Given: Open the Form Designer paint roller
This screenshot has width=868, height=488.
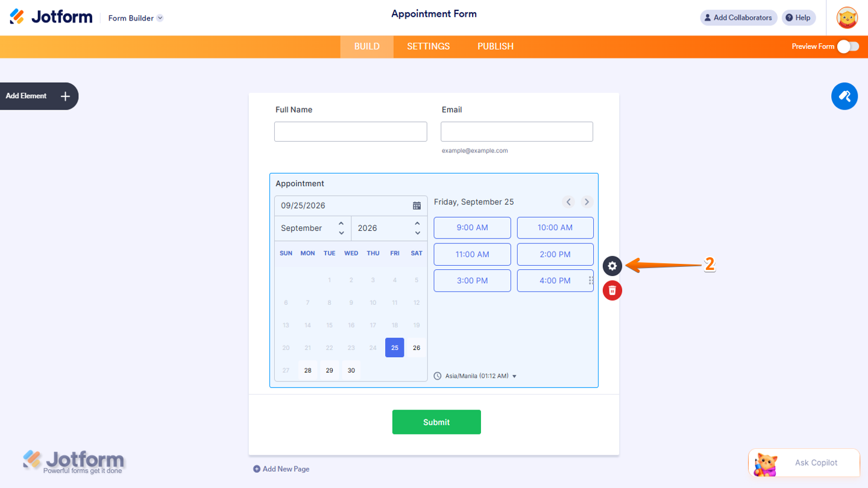Looking at the screenshot, I should tap(844, 96).
